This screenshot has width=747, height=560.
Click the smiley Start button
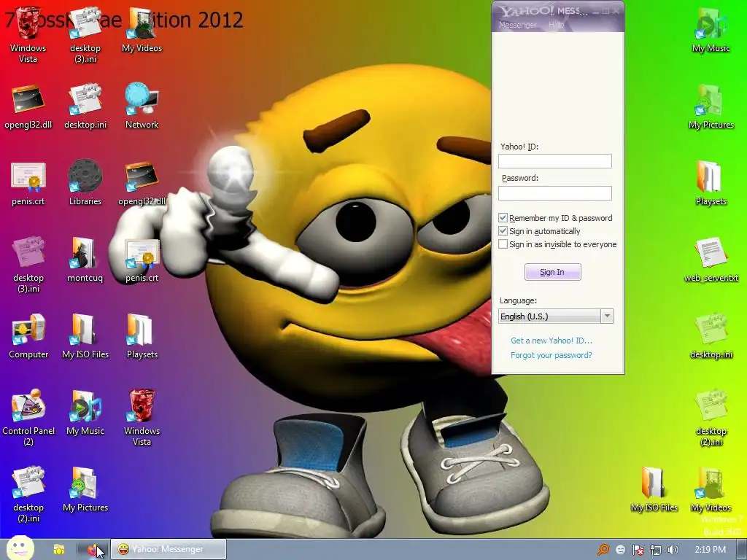[x=20, y=548]
